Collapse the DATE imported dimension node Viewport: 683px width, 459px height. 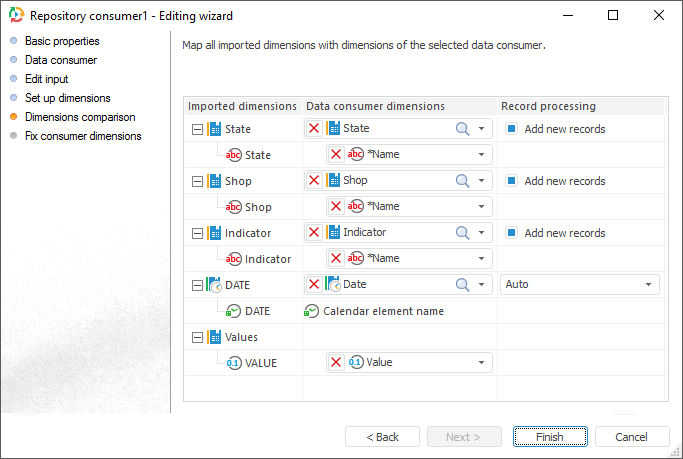(x=197, y=285)
